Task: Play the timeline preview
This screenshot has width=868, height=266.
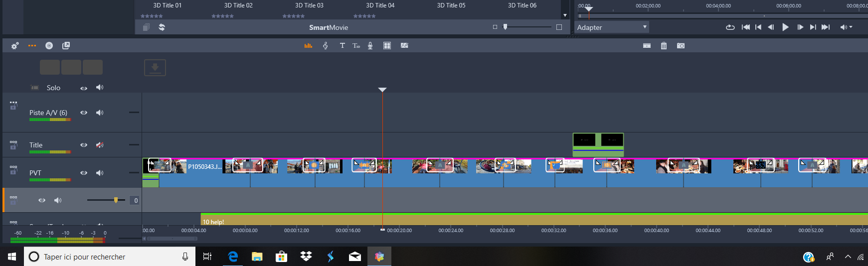Action: click(x=785, y=27)
